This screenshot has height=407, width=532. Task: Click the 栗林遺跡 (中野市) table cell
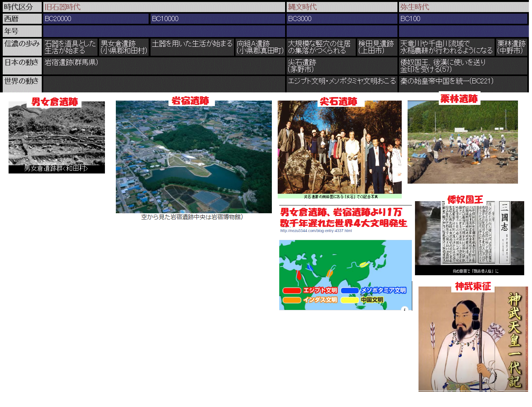(511, 47)
